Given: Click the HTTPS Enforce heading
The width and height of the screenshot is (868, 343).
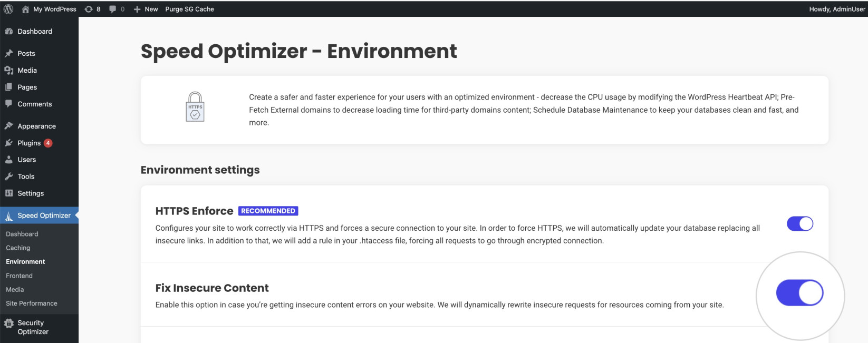Looking at the screenshot, I should click(x=194, y=211).
